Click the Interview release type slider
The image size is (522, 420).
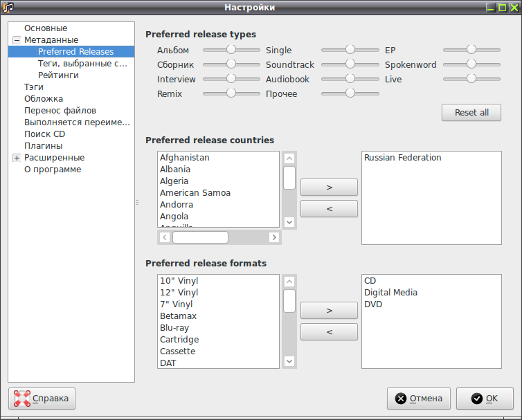click(x=231, y=79)
